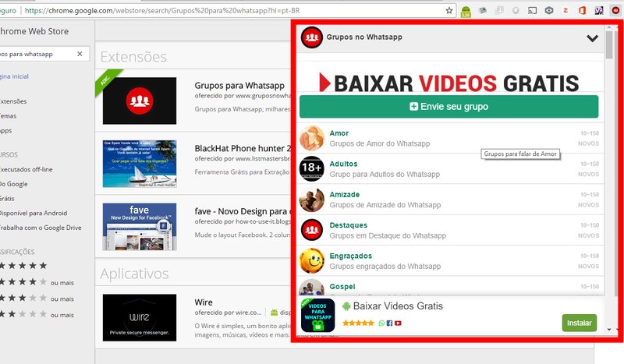The height and width of the screenshot is (364, 624).
Task: Click the popup vertical scrollbar thumb
Action: pos(609,44)
